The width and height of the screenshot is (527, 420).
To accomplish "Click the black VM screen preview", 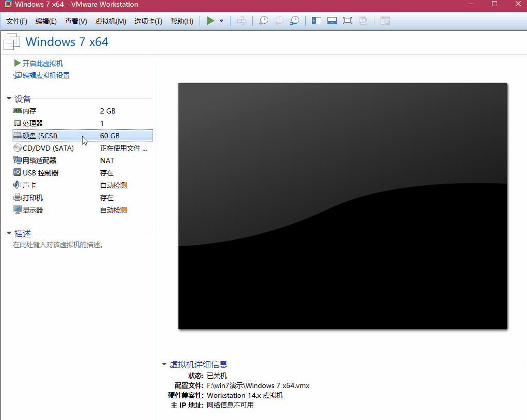I will (342, 206).
